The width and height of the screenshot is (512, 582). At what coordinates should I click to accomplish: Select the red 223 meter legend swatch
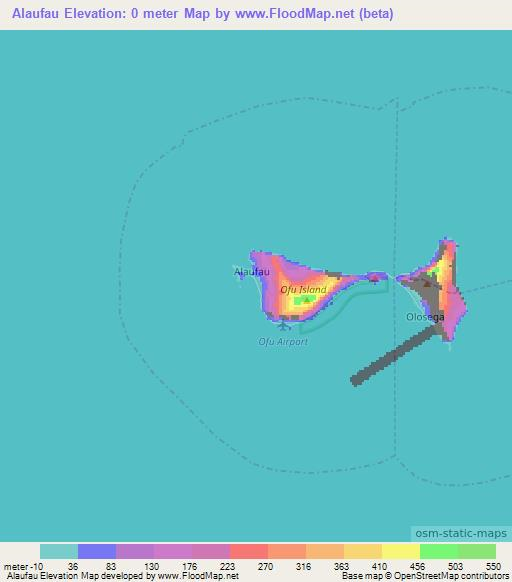[249, 551]
